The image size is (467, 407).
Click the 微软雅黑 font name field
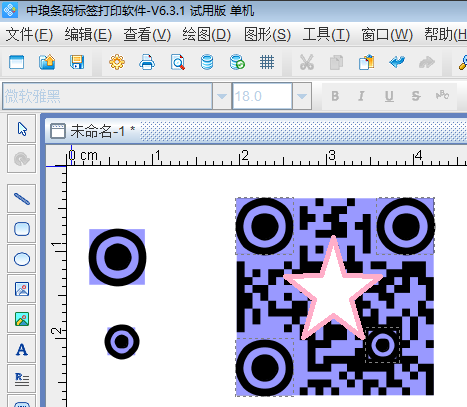point(107,96)
